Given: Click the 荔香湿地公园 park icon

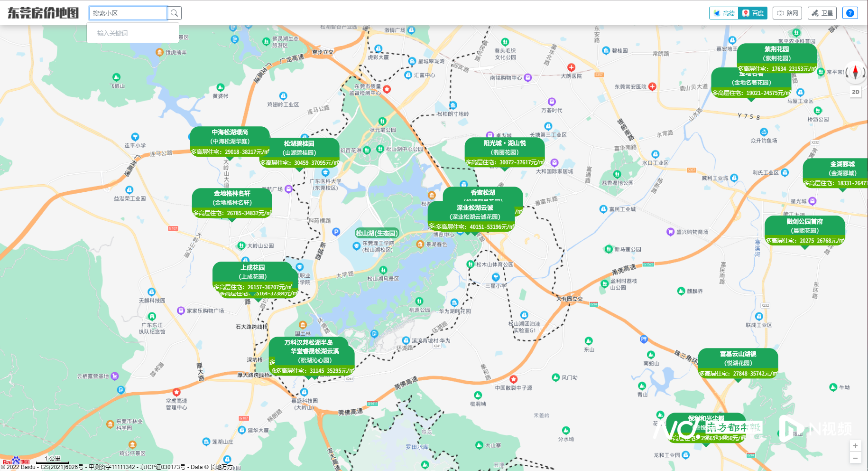Looking at the screenshot, I should coord(617,174).
